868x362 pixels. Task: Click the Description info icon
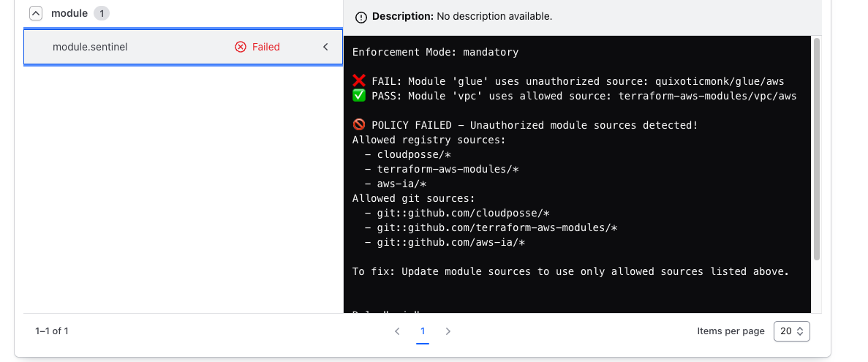361,17
